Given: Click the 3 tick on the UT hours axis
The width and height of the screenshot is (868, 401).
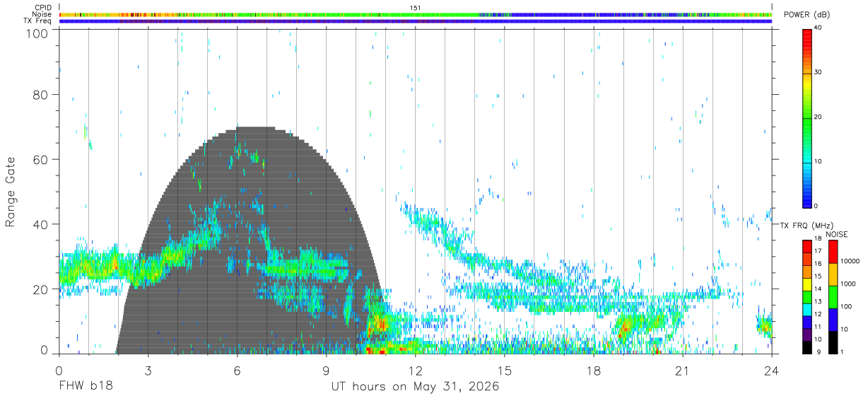Looking at the screenshot, I should click(148, 370).
